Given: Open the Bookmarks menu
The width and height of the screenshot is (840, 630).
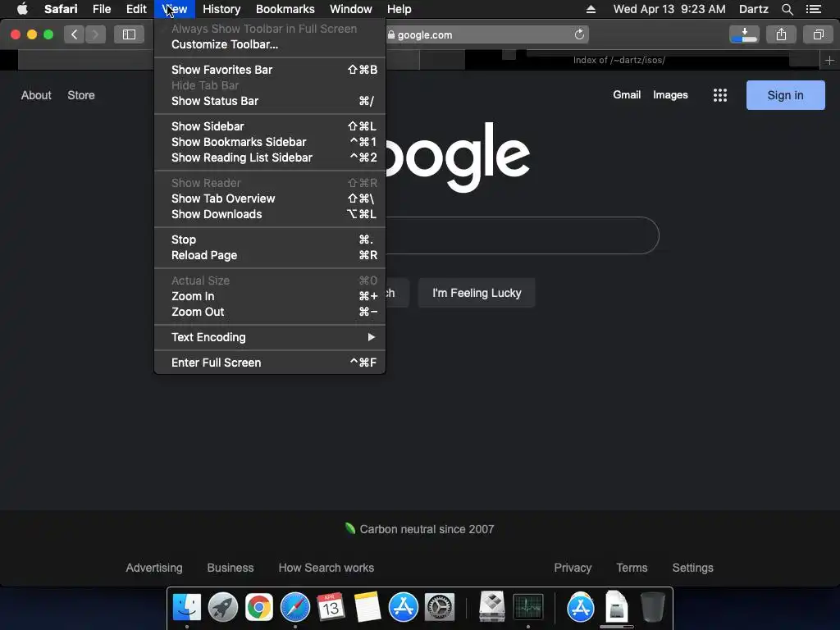Looking at the screenshot, I should coord(285,9).
